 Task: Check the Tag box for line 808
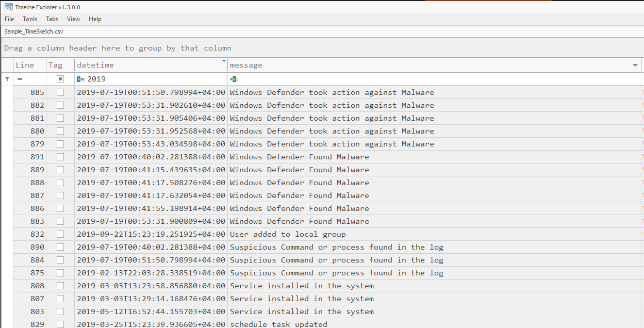pos(60,286)
